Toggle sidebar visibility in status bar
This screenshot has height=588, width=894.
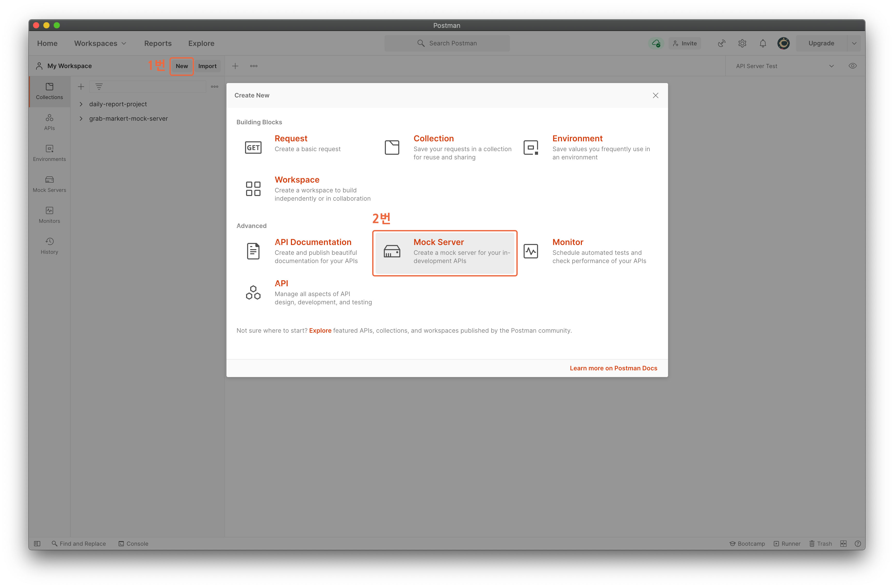pos(37,543)
